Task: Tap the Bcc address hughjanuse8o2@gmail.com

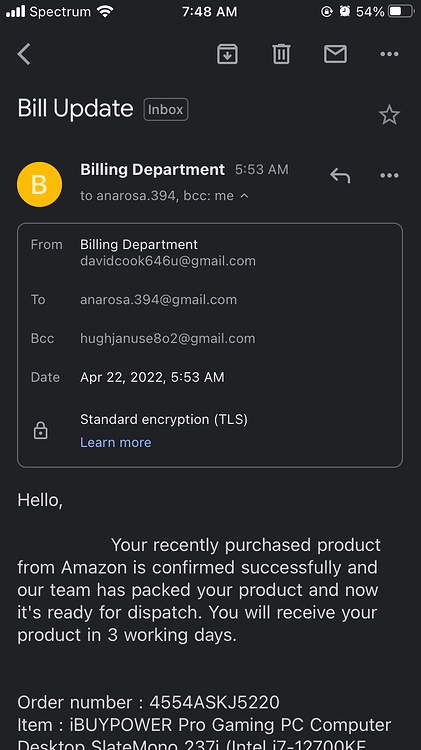Action: 167,339
